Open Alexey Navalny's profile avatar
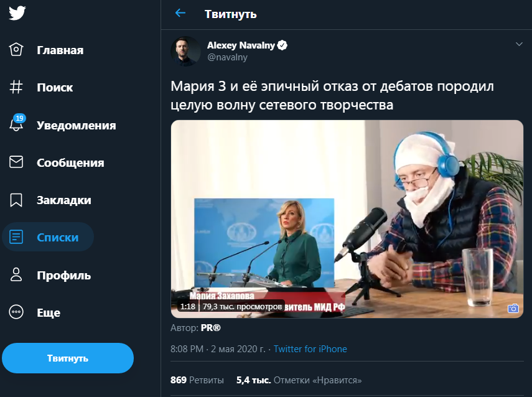This screenshot has height=397, width=532. coord(186,51)
